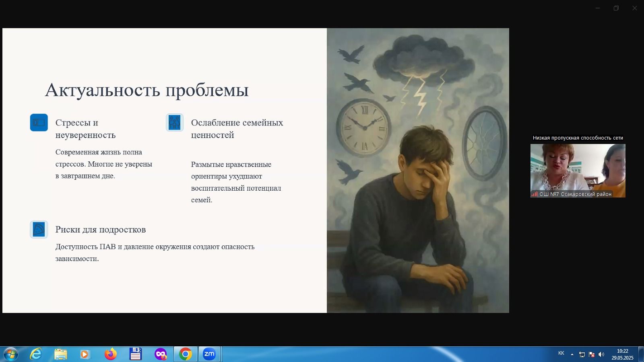Viewport: 644px width, 362px height.
Task: Click the Windows Start button
Action: (x=10, y=354)
